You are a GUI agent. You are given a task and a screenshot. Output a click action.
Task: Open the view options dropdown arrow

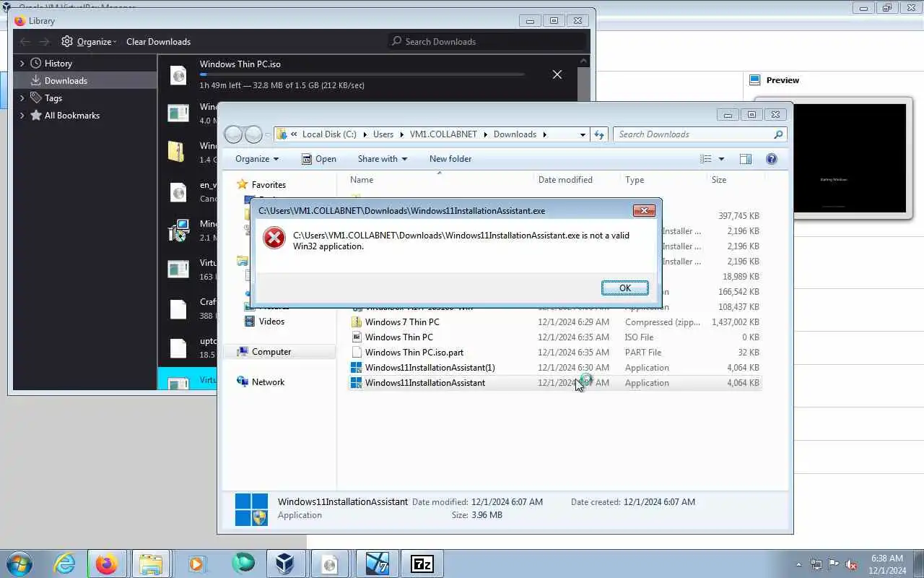(x=720, y=159)
